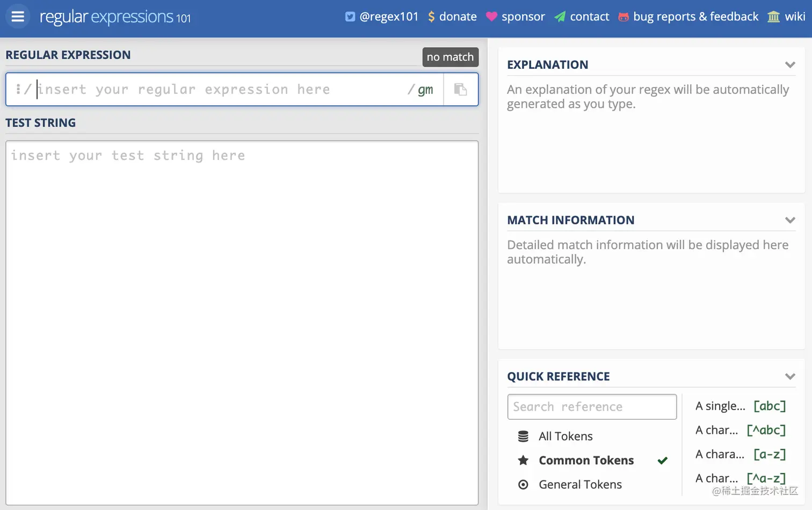Select the [a-z] range token row
The width and height of the screenshot is (812, 510).
coord(741,455)
